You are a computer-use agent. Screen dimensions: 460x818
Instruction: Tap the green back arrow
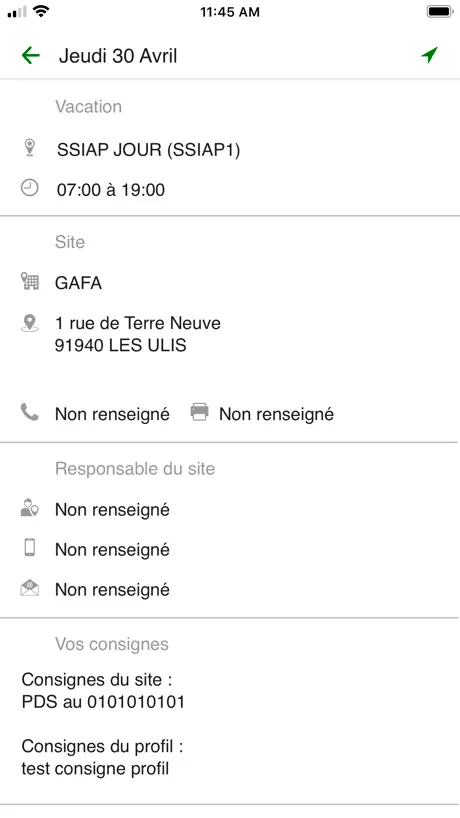[x=31, y=55]
